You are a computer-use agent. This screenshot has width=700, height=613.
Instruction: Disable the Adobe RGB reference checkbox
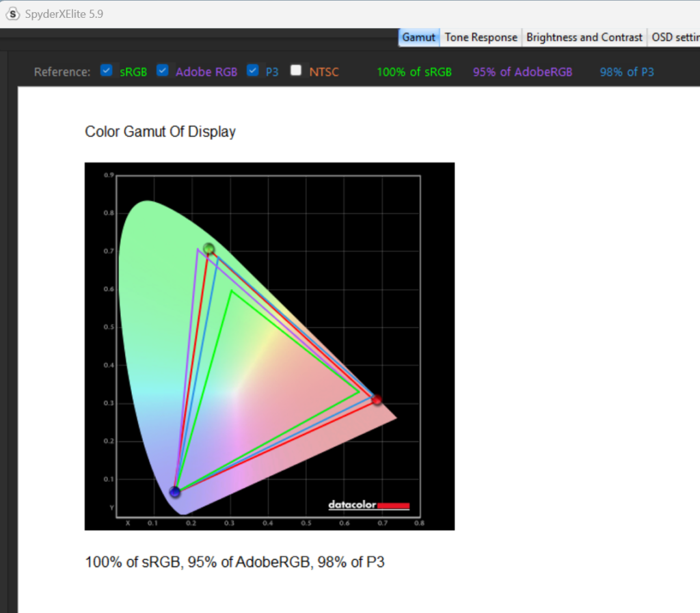point(163,70)
